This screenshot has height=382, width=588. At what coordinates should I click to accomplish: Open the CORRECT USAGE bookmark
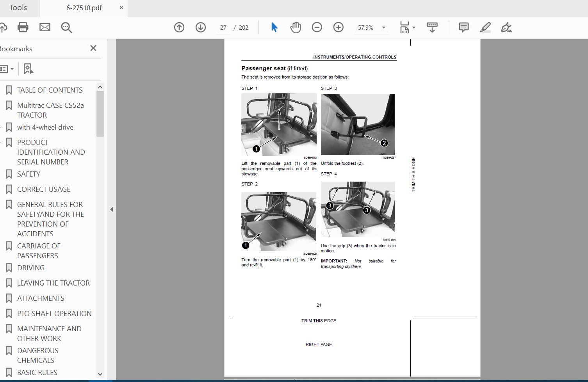pyautogui.click(x=44, y=189)
